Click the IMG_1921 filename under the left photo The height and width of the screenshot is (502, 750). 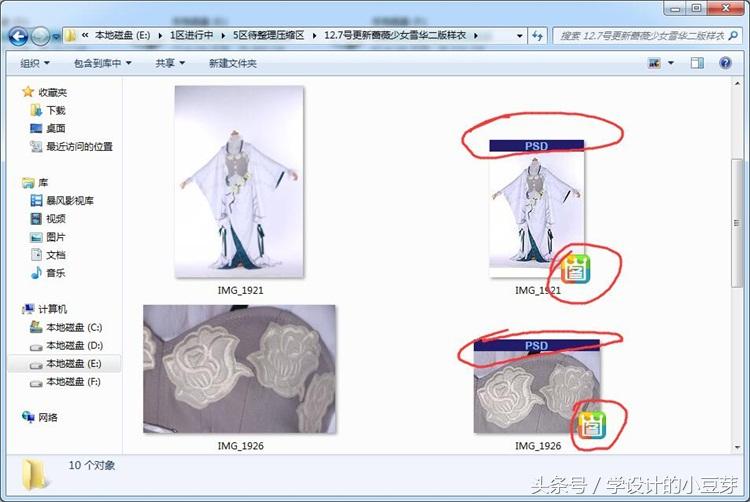(x=240, y=290)
